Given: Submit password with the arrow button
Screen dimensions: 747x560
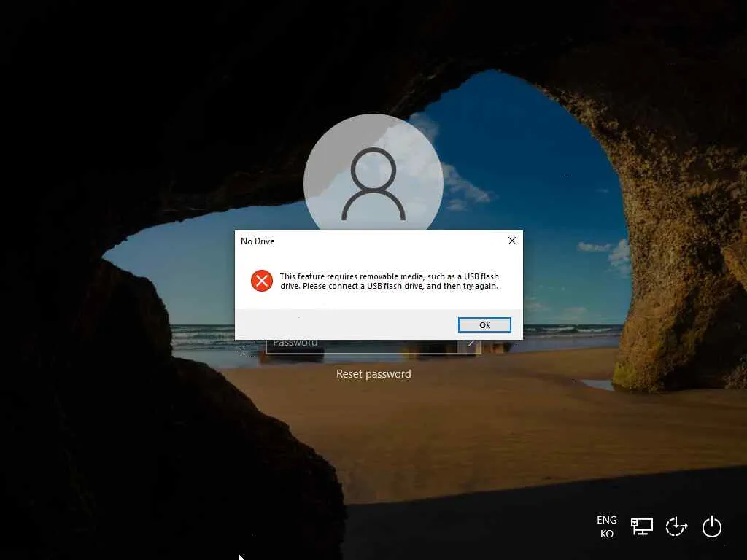Looking at the screenshot, I should pyautogui.click(x=471, y=346).
